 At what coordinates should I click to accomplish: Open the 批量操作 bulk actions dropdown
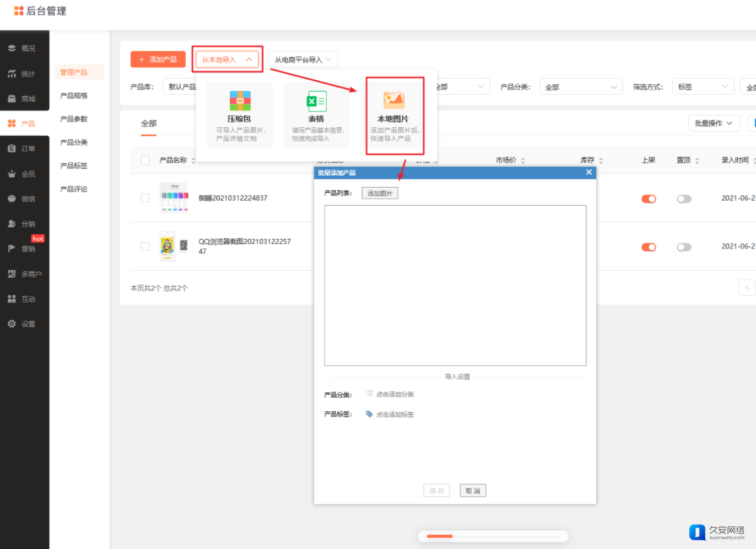(x=714, y=123)
